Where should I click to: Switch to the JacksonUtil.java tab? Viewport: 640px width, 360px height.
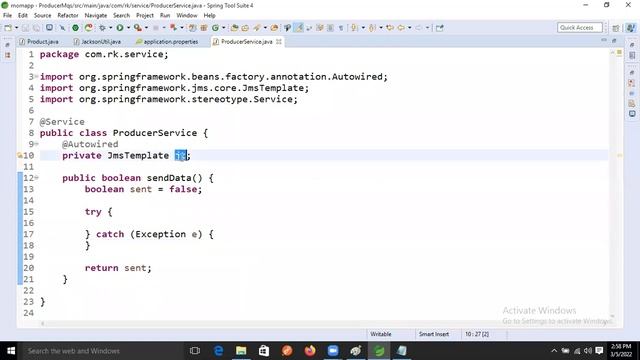pos(98,42)
